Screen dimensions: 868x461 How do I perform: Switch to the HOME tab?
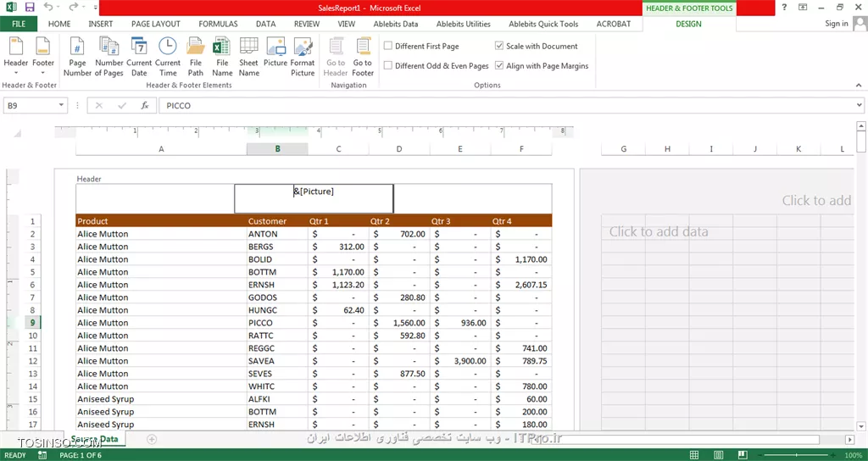[x=59, y=24]
